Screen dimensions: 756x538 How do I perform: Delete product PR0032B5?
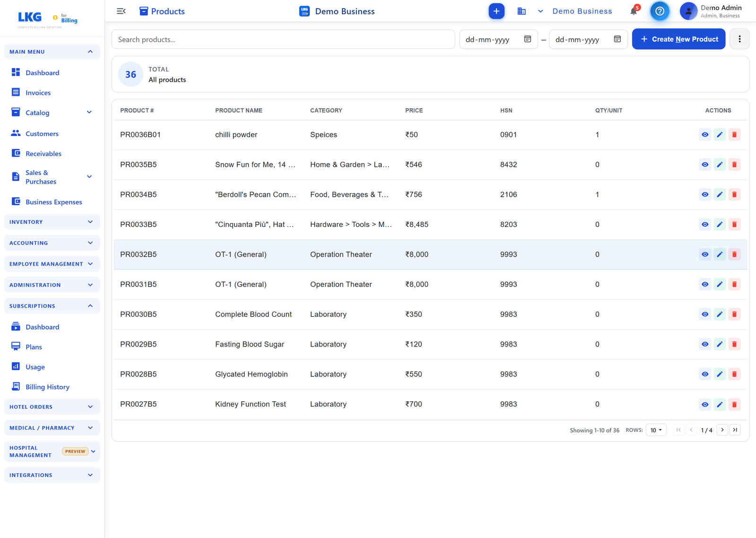coord(734,254)
